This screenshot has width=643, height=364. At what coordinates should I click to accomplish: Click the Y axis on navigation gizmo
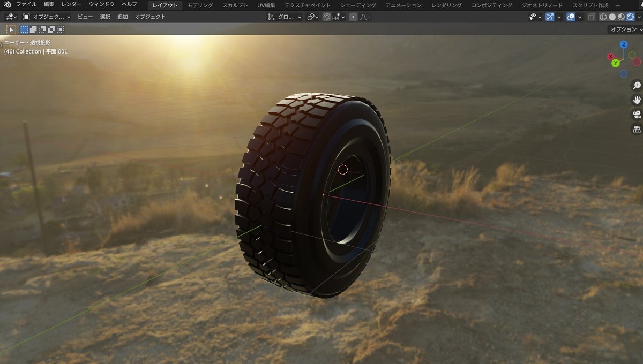(616, 63)
